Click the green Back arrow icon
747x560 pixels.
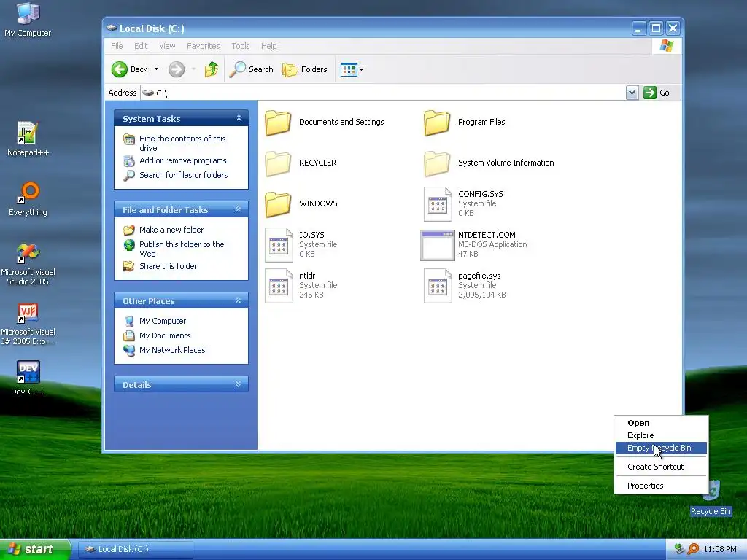pos(120,69)
